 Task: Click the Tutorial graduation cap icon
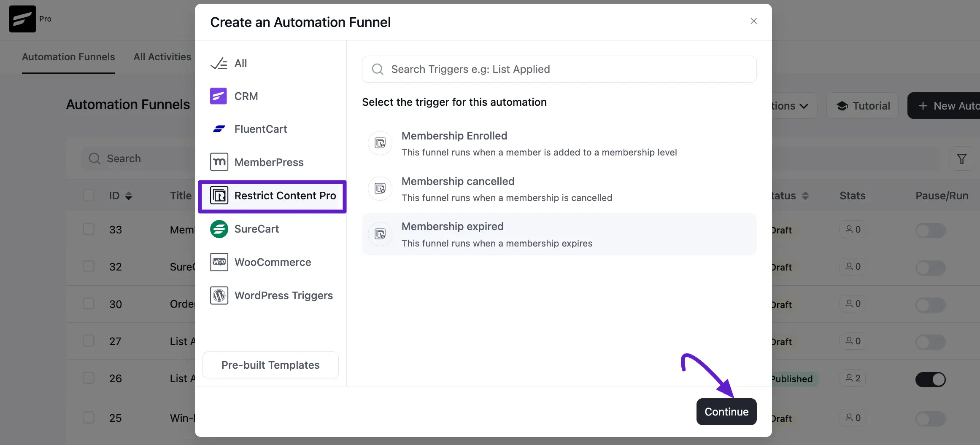point(842,106)
